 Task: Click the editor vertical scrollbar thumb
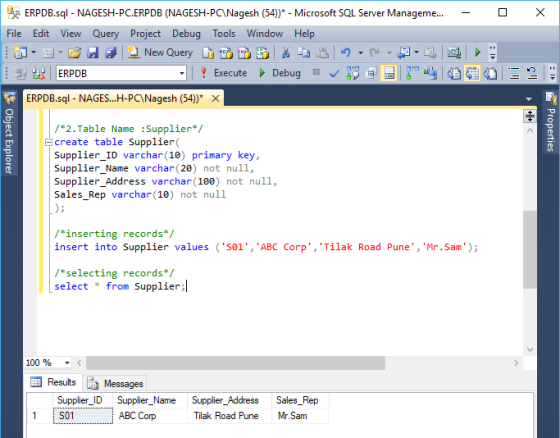point(530,249)
